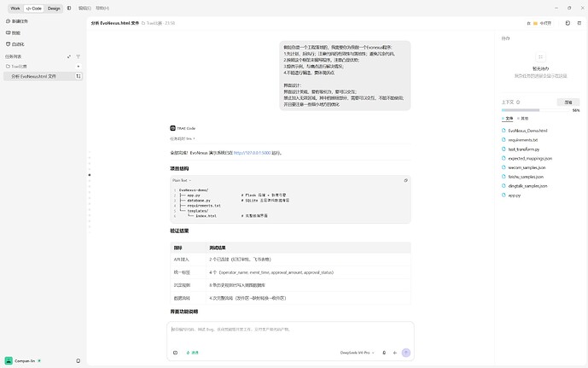Open dingtalk_samples.json in the context files
Viewport: 588px width, 368px height.
(x=527, y=186)
